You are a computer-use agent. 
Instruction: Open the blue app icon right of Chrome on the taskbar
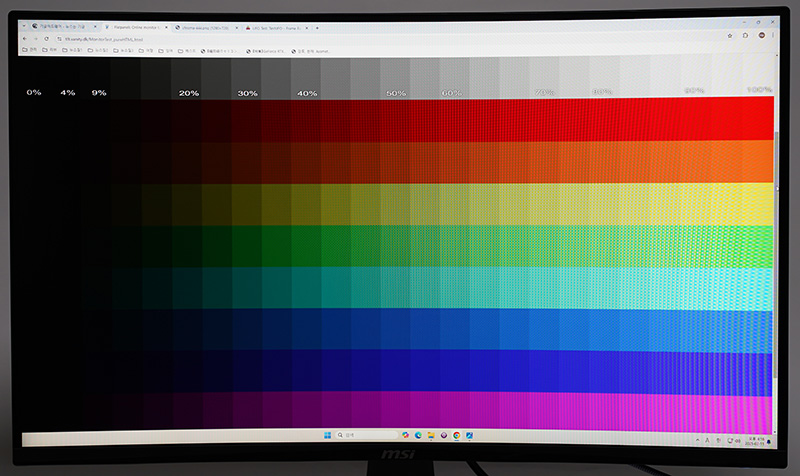coord(469,435)
